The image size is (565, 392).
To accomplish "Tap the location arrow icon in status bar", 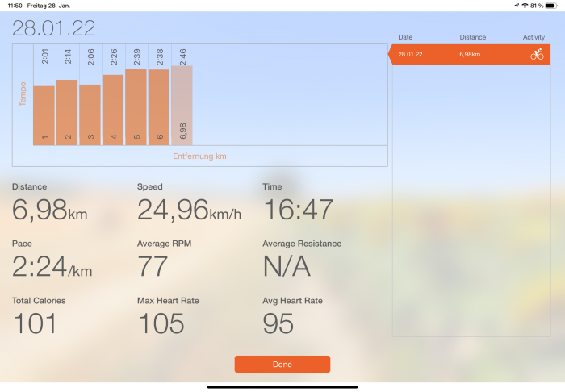I will (517, 6).
